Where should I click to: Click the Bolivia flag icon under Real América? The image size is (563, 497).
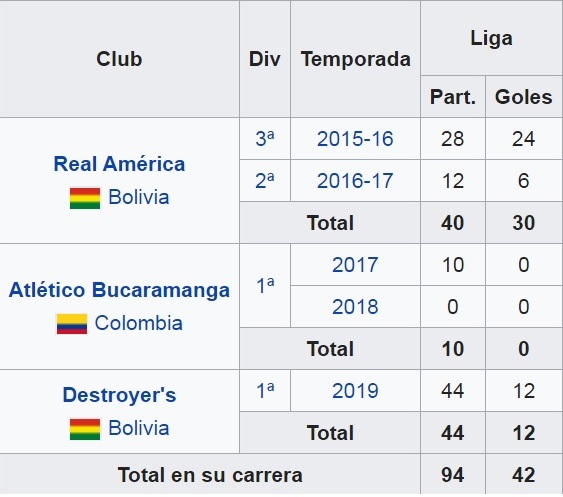coord(85,198)
